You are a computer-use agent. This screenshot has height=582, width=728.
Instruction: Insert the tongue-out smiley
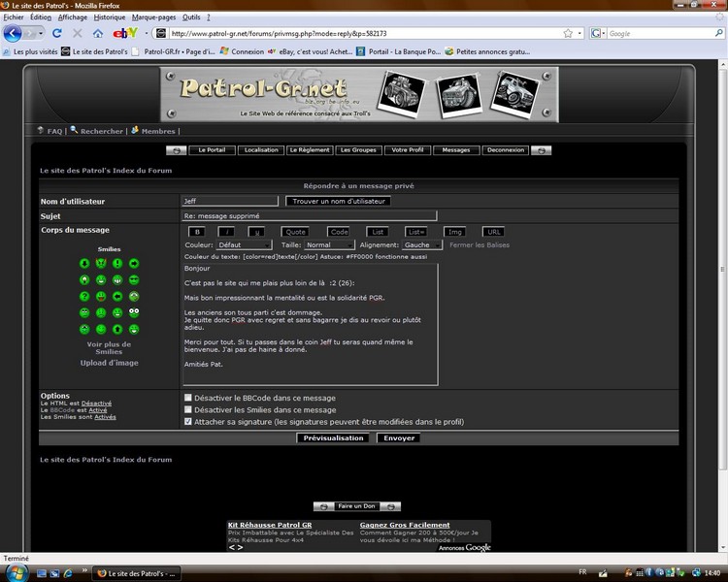tap(101, 296)
